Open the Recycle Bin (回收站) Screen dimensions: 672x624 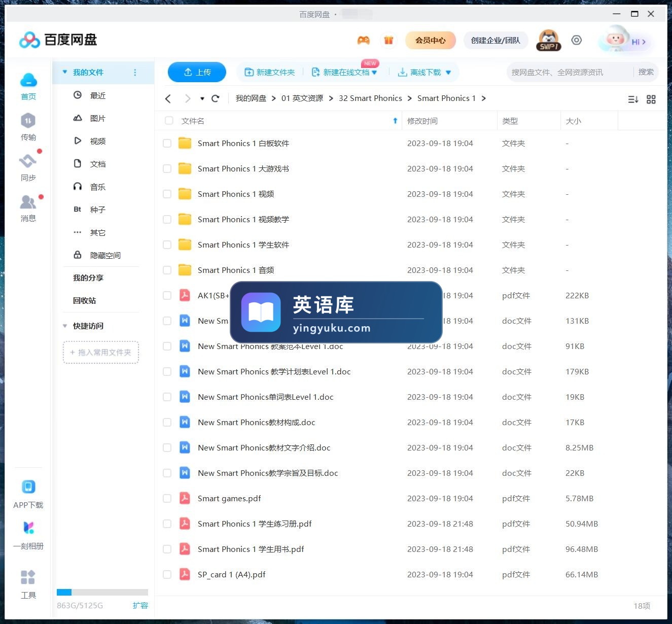(84, 301)
